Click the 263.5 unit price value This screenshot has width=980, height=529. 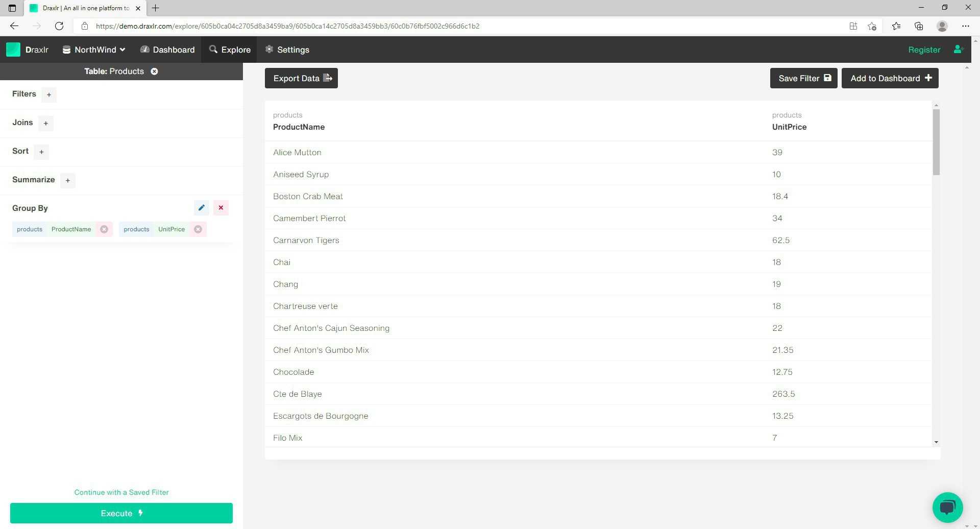point(783,394)
